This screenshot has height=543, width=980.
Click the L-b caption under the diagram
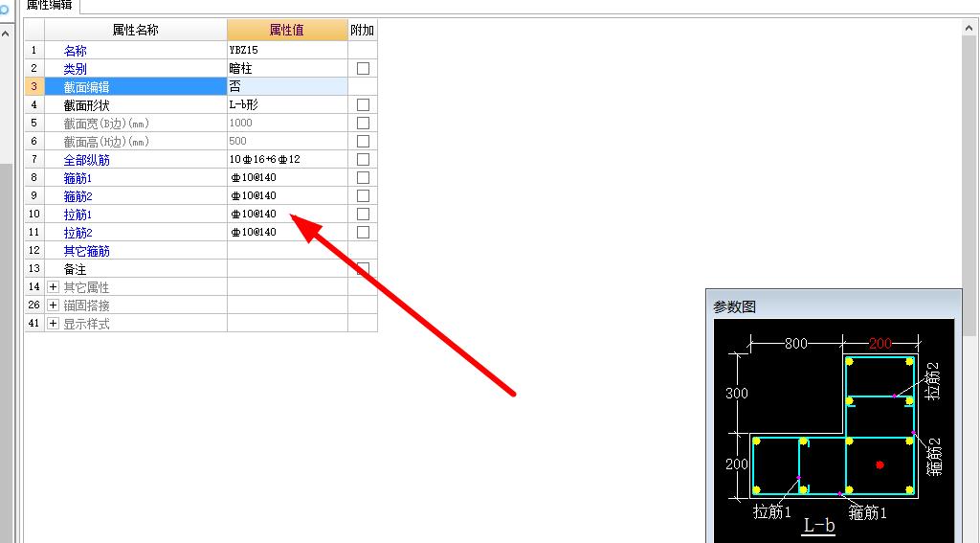(x=819, y=526)
